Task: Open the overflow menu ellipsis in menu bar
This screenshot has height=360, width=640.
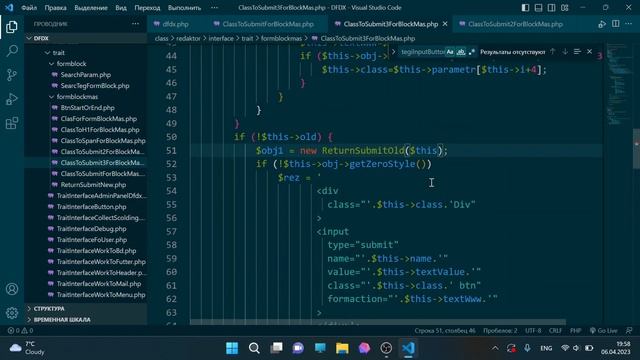Action: coord(214,8)
